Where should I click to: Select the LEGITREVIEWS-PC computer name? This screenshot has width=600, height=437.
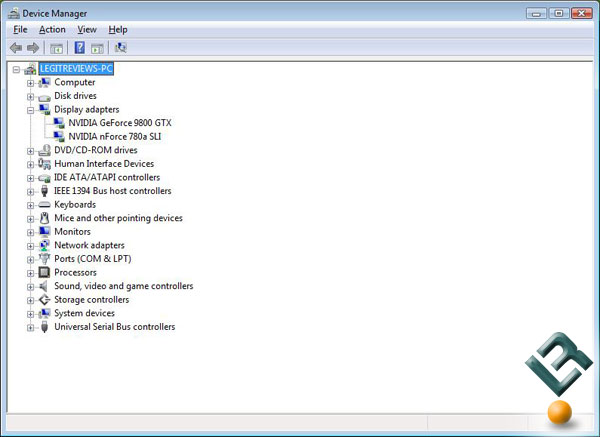click(x=76, y=68)
